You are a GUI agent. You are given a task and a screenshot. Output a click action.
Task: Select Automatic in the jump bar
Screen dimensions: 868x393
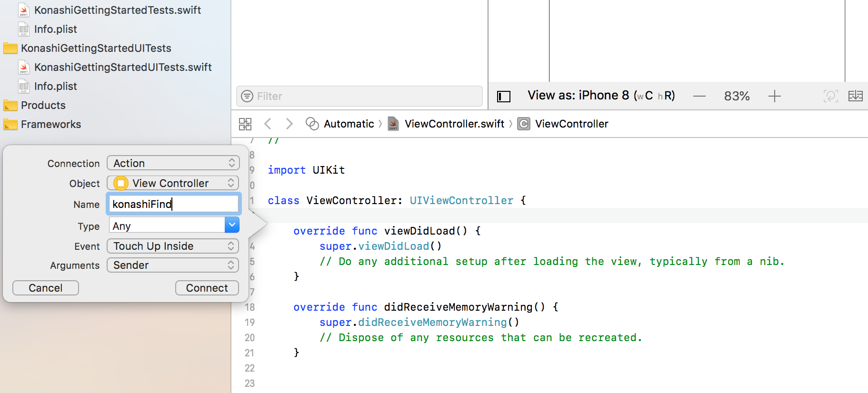click(349, 124)
